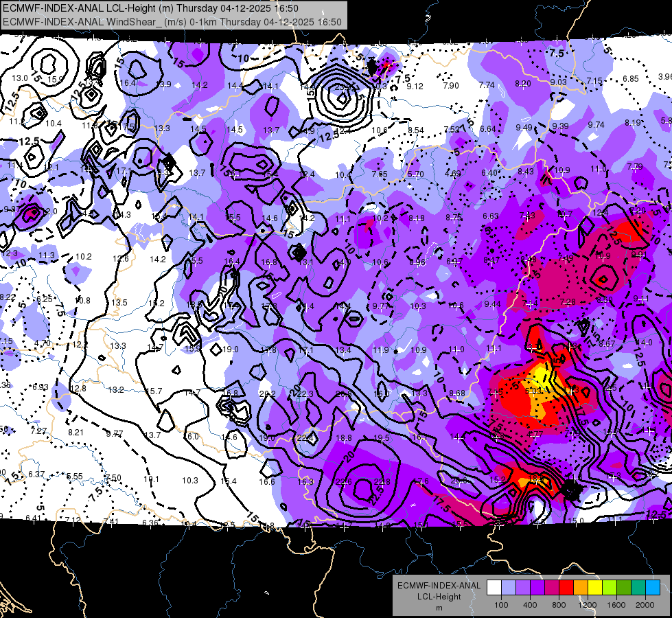Select the yellow legend swatch

click(595, 588)
